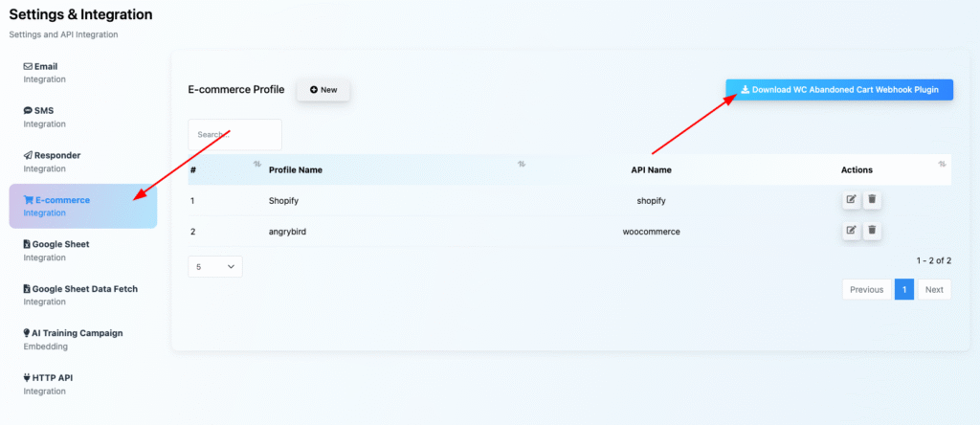The image size is (980, 425).
Task: Click the 1 - 2 of 2 count
Action: click(x=934, y=260)
